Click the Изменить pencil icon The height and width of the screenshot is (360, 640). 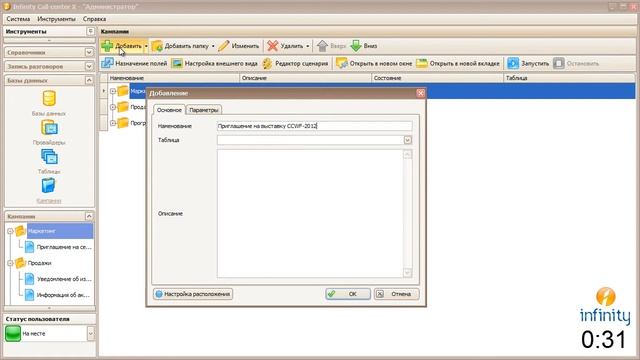(x=223, y=46)
